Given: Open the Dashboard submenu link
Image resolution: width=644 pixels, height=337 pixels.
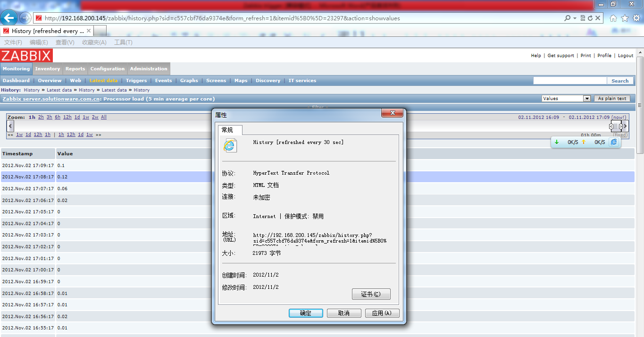Looking at the screenshot, I should coord(16,81).
